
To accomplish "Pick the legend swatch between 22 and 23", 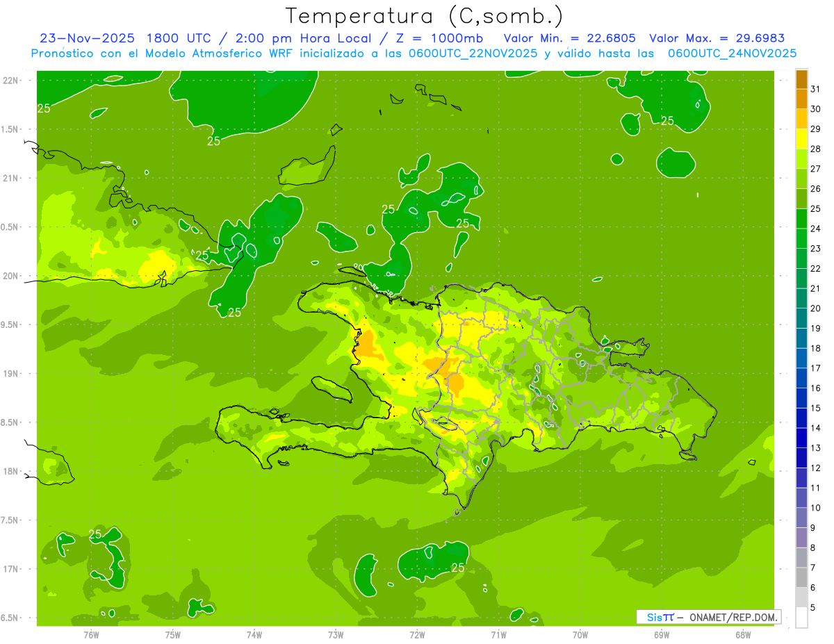I will coord(801,258).
